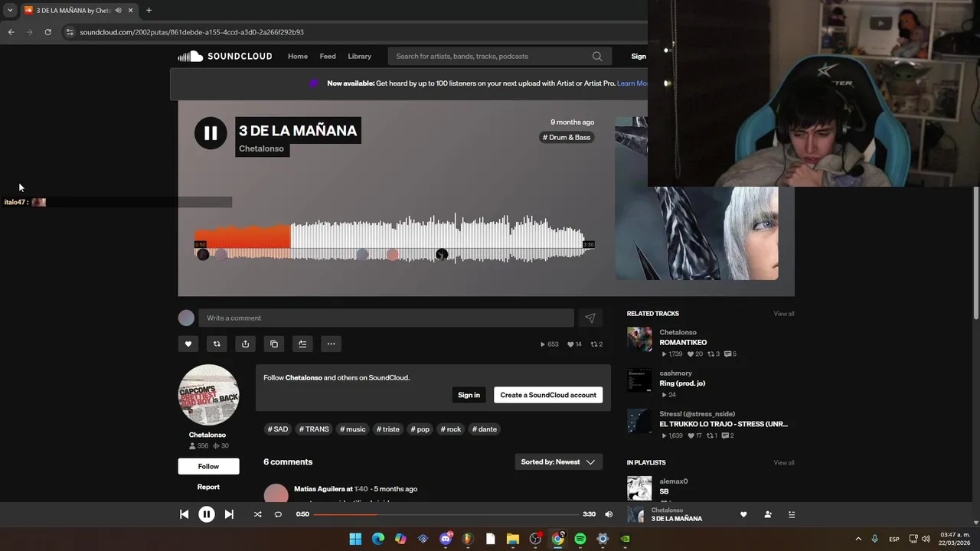The image size is (980, 551).
Task: Focus the SoundCloud search field
Action: (499, 56)
